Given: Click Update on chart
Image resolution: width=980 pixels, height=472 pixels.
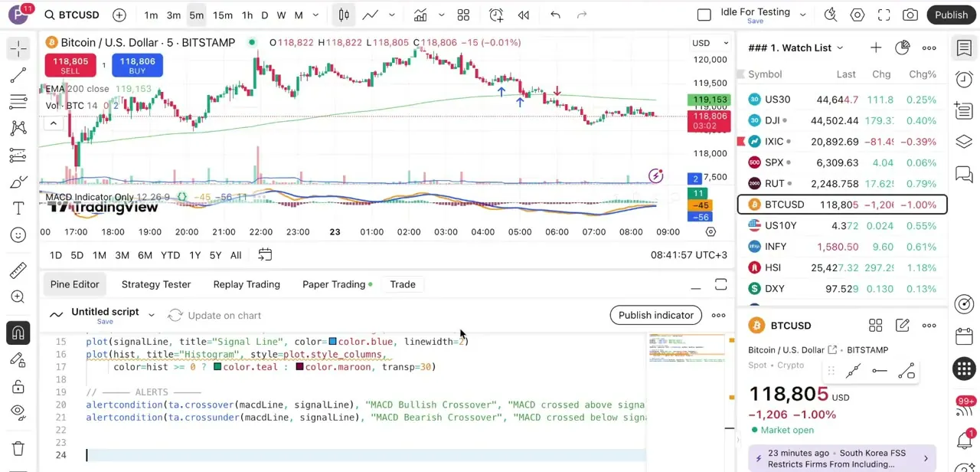Looking at the screenshot, I should pos(214,316).
